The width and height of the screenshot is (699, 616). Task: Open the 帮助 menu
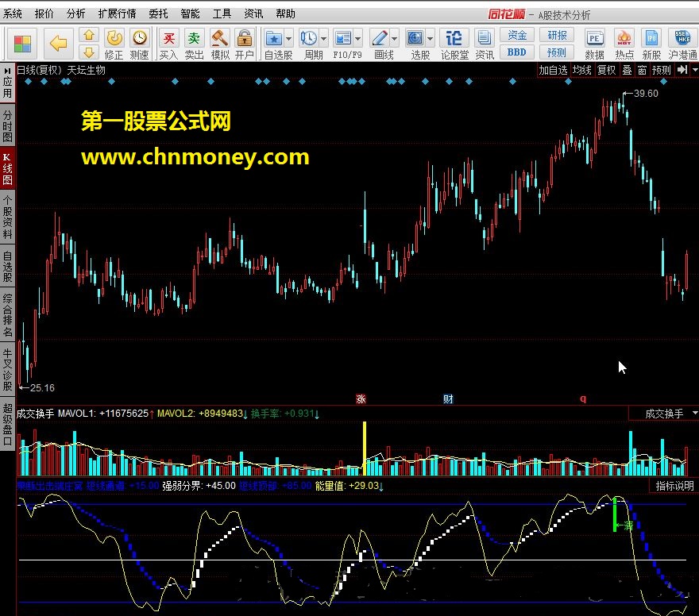pos(285,13)
